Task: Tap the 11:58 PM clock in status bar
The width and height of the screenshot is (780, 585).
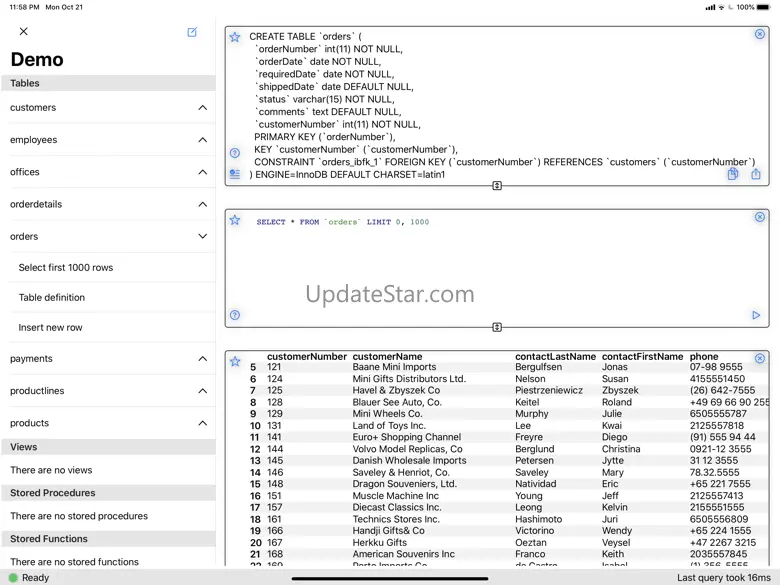Action: 24,7
